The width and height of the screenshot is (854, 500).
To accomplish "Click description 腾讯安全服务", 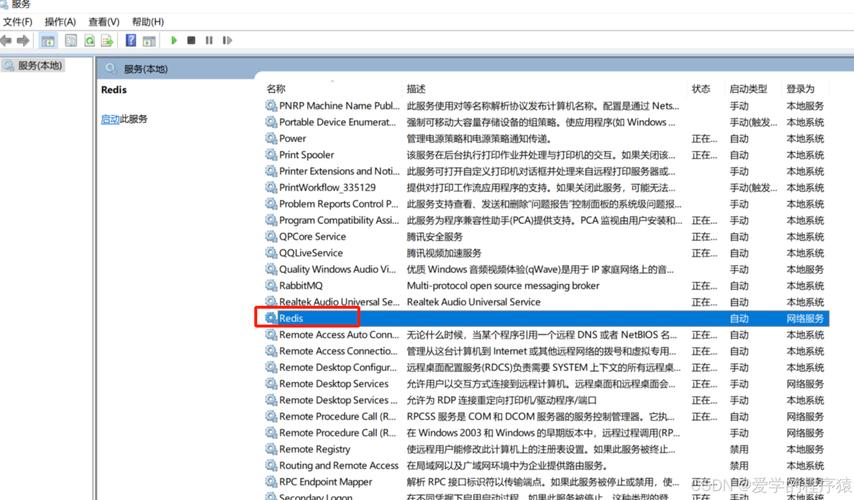I will pyautogui.click(x=435, y=236).
